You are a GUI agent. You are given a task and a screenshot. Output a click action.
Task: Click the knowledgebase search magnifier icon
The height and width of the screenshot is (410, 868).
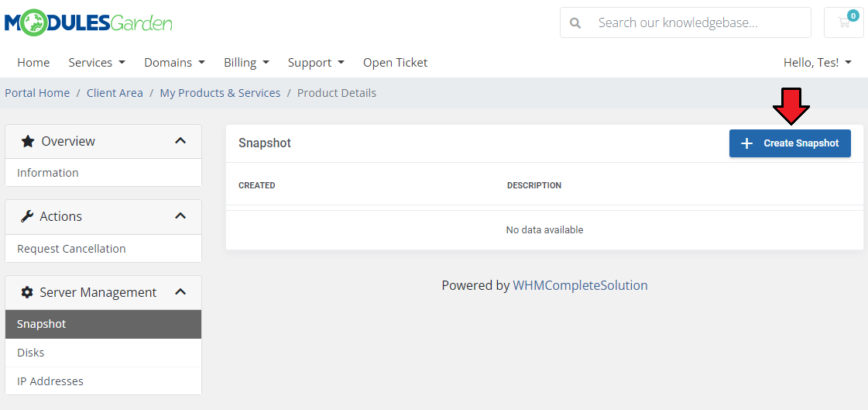point(576,22)
